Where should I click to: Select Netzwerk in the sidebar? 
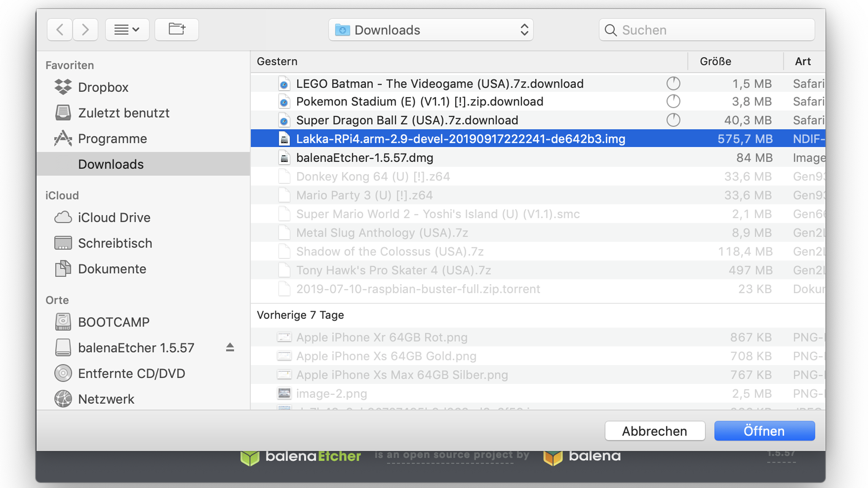pyautogui.click(x=106, y=399)
